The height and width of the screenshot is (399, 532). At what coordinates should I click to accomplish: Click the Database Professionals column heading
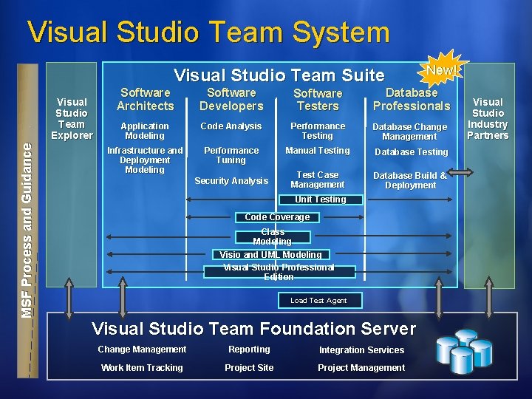click(412, 99)
